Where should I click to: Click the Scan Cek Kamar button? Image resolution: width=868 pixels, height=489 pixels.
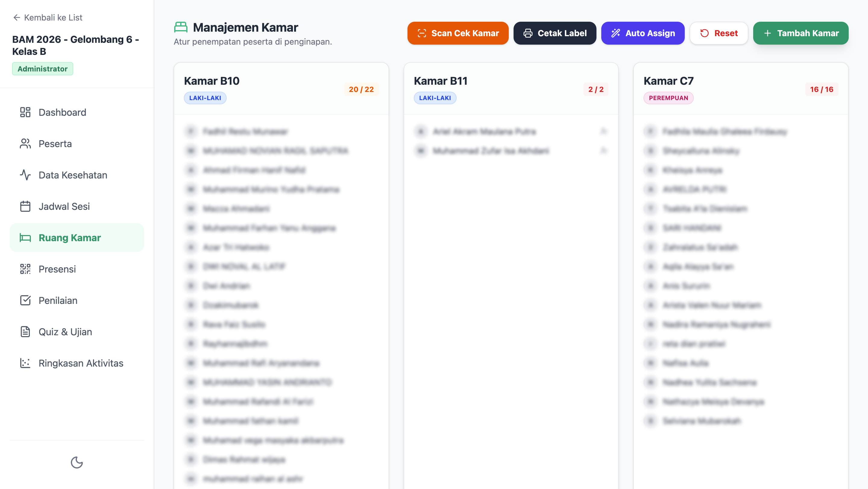click(x=458, y=33)
